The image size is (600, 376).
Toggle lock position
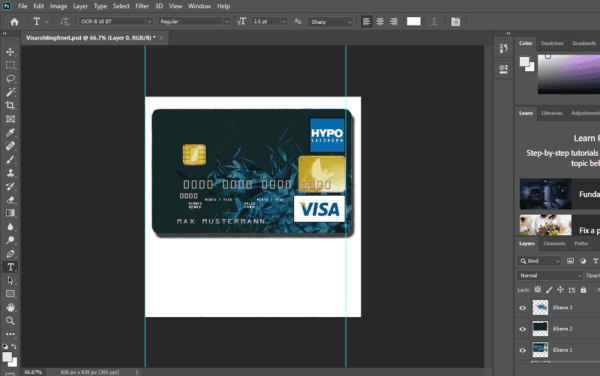coord(560,290)
